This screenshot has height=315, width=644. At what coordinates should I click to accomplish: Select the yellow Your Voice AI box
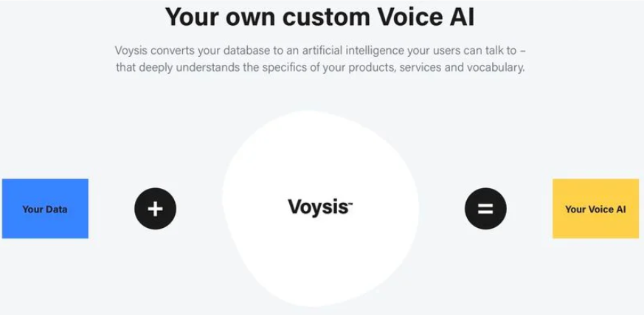click(x=595, y=209)
